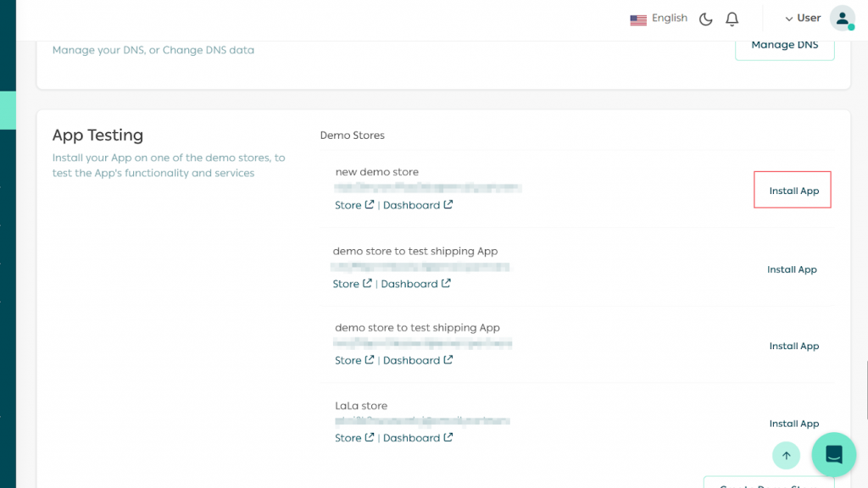This screenshot has height=488, width=868.
Task: Open the live chat widget
Action: point(833,455)
